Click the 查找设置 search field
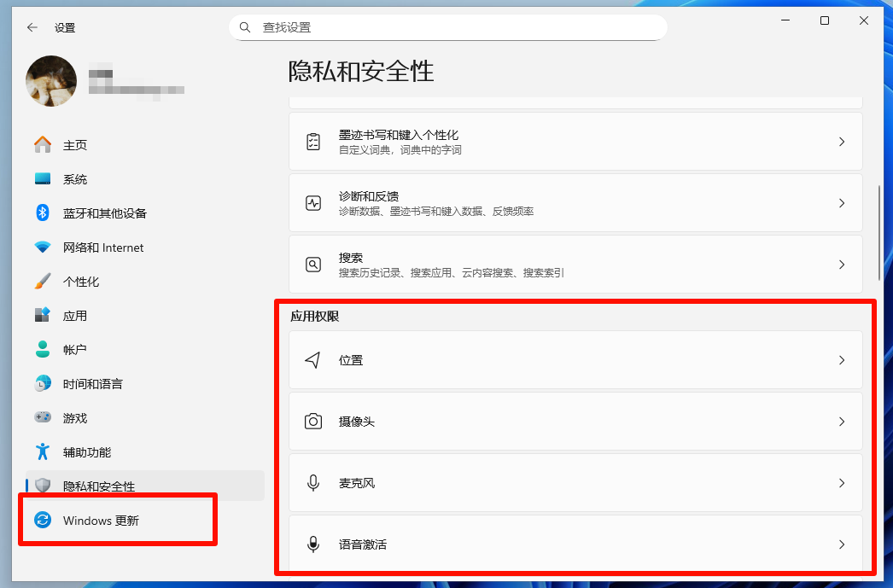Screen dimensions: 893x588 point(447,27)
